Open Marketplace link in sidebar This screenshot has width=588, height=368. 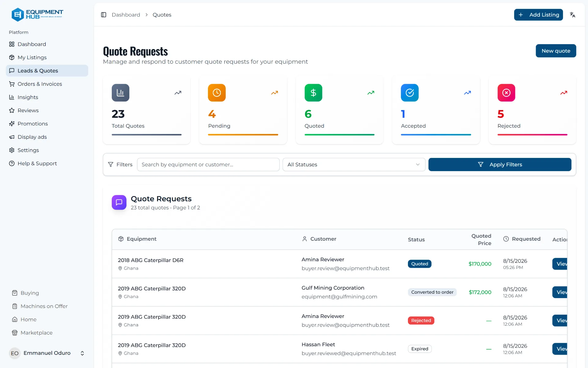point(36,333)
